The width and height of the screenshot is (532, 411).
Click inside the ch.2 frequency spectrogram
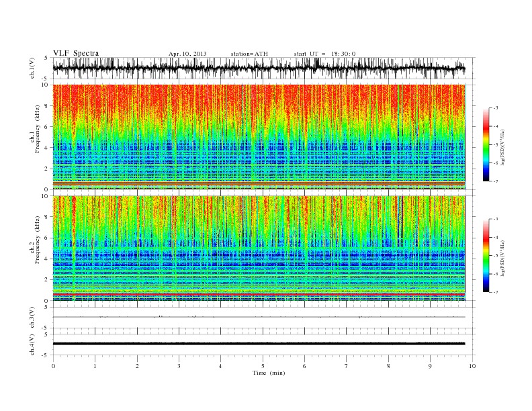tap(259, 248)
